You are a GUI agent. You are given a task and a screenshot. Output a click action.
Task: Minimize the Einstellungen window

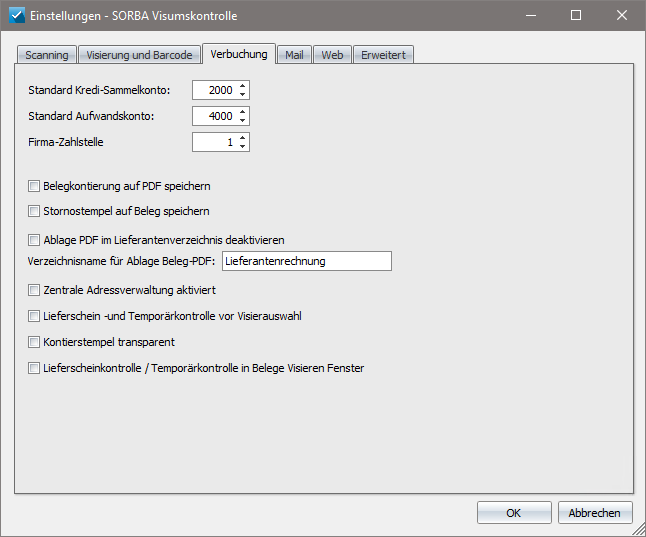(531, 16)
